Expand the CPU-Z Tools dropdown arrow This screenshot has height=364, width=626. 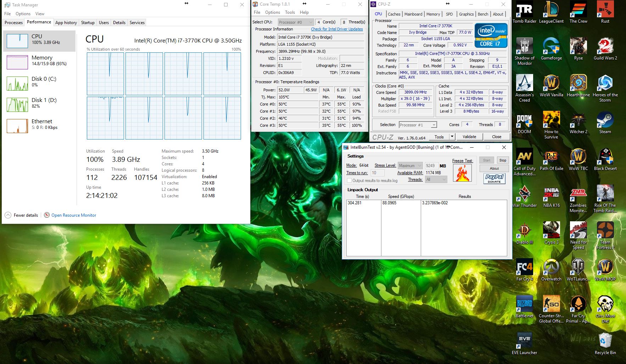[452, 137]
